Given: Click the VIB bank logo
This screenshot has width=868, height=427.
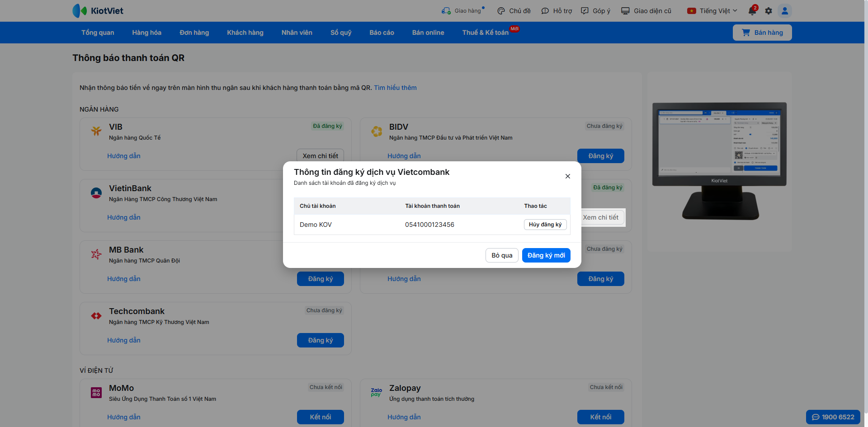Looking at the screenshot, I should (96, 131).
